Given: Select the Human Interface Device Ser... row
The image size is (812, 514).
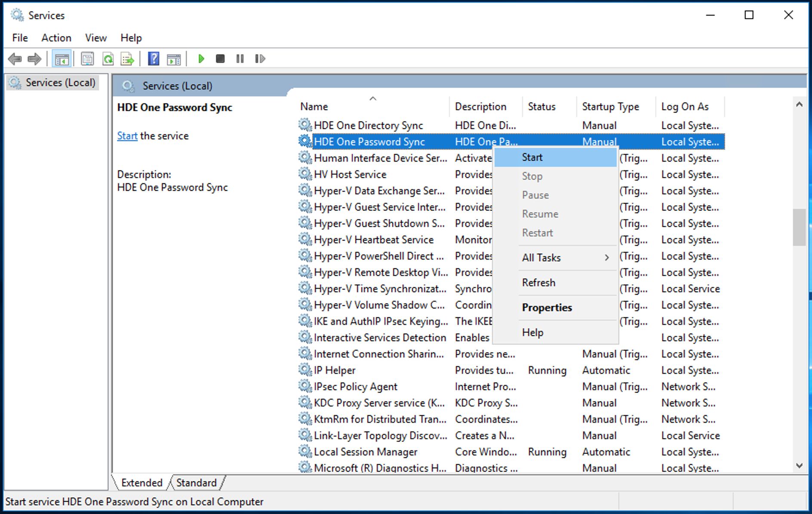Looking at the screenshot, I should click(x=511, y=158).
